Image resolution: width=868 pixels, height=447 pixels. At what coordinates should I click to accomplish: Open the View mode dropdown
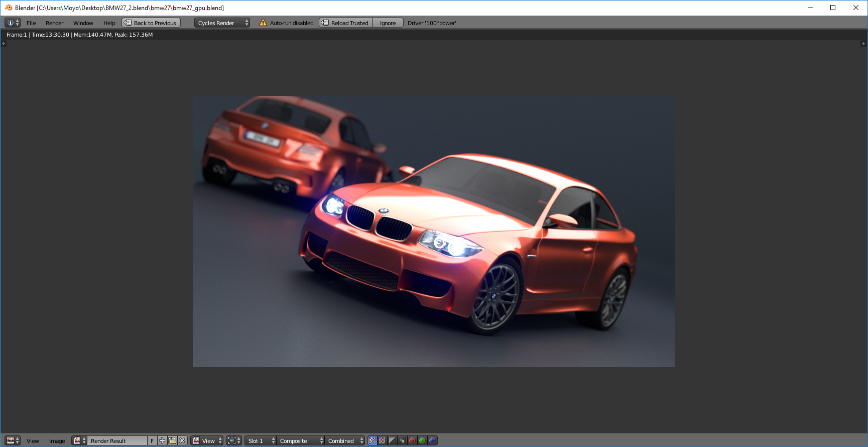[207, 440]
